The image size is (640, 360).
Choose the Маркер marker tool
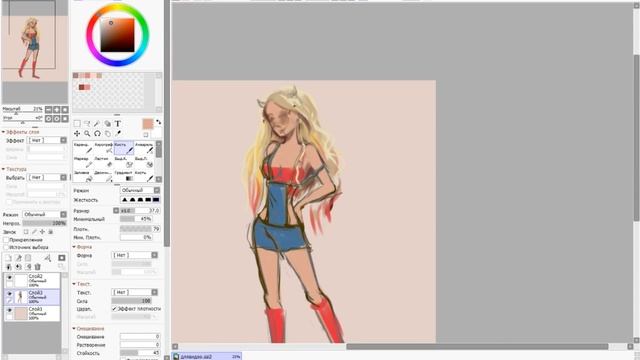(83, 162)
